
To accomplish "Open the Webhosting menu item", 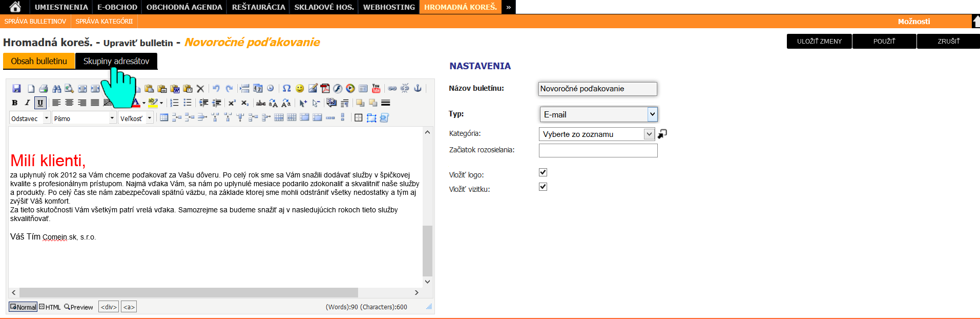I will 389,7.
